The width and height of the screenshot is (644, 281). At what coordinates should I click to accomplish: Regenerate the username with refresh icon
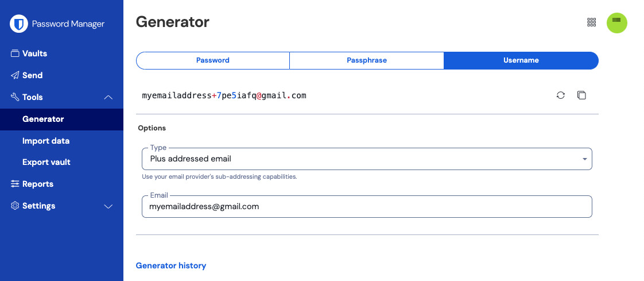click(x=561, y=95)
